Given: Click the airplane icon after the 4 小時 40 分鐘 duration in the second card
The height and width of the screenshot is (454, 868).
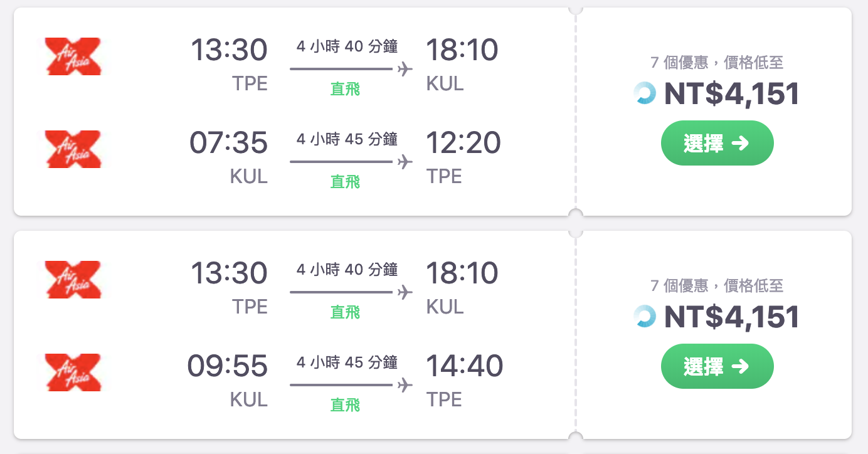Looking at the screenshot, I should point(405,292).
